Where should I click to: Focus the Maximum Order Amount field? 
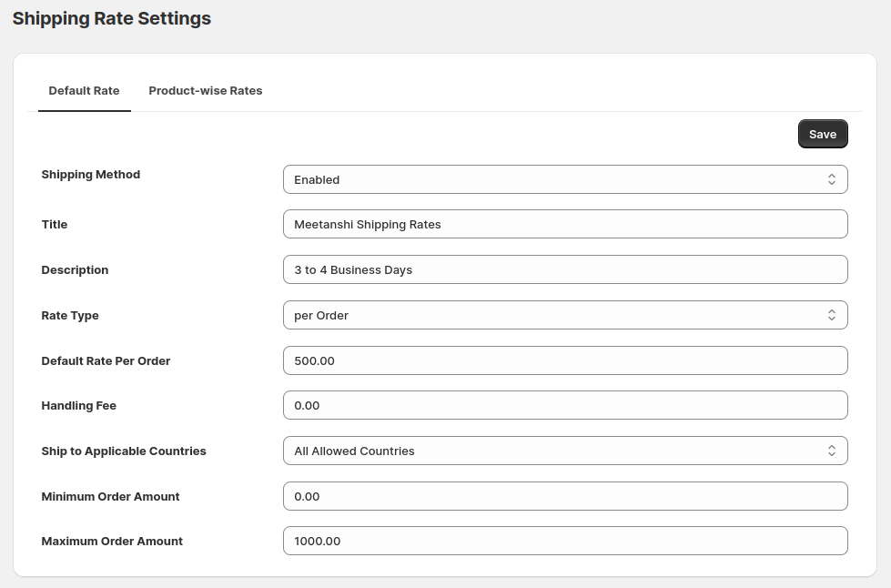point(565,541)
